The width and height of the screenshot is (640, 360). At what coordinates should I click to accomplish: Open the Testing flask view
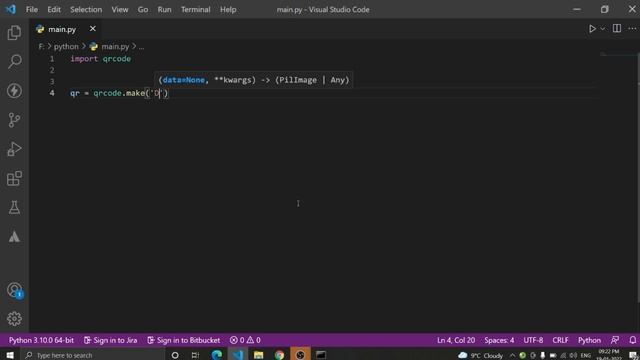pyautogui.click(x=14, y=207)
